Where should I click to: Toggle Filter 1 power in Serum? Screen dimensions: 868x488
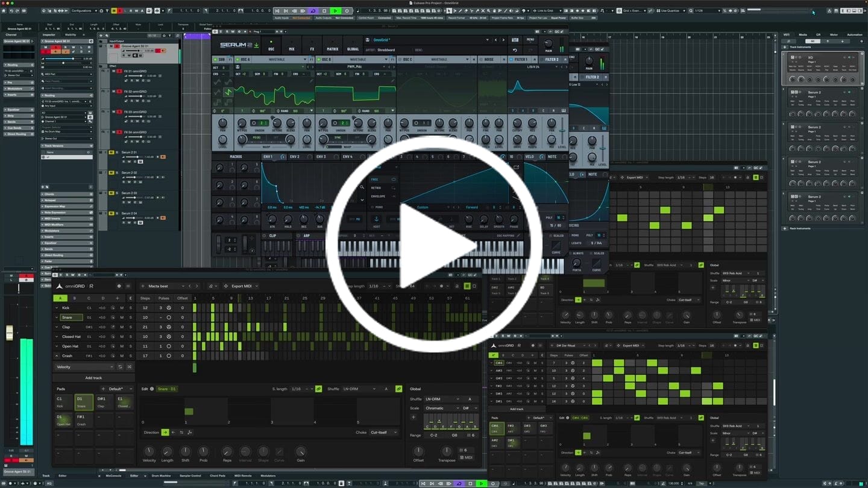point(511,60)
